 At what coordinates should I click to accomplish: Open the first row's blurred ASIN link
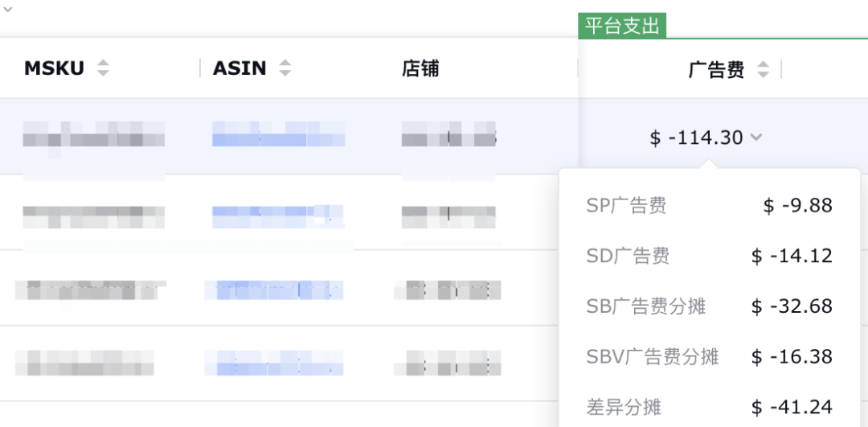[278, 134]
